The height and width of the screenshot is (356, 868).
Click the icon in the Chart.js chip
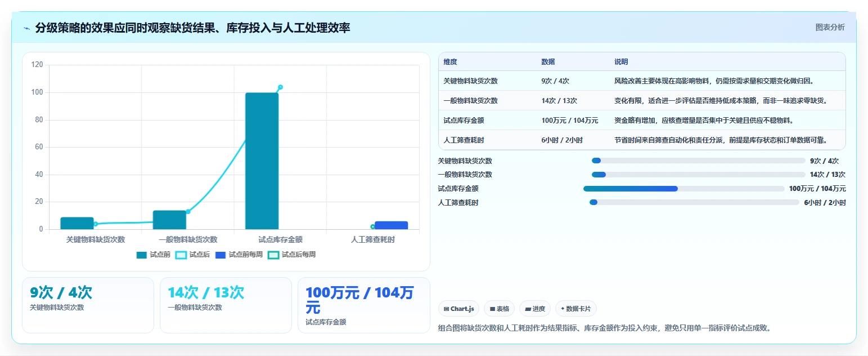[x=446, y=309]
